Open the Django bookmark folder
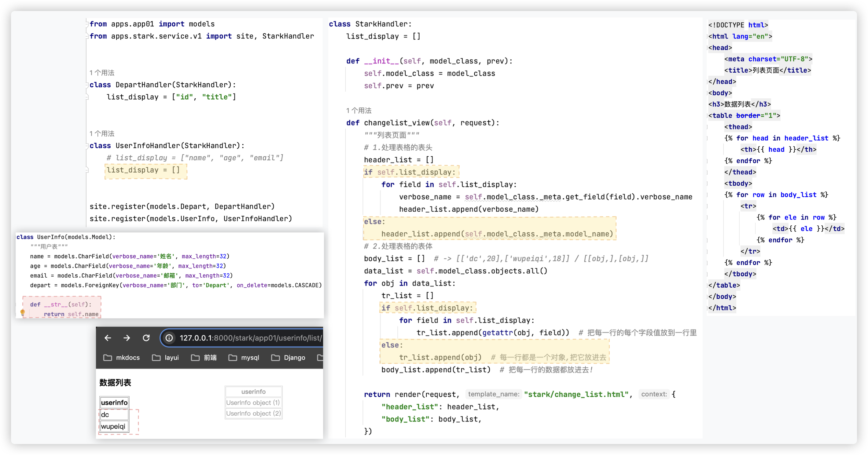Screen dimensions: 868x455 click(288, 358)
